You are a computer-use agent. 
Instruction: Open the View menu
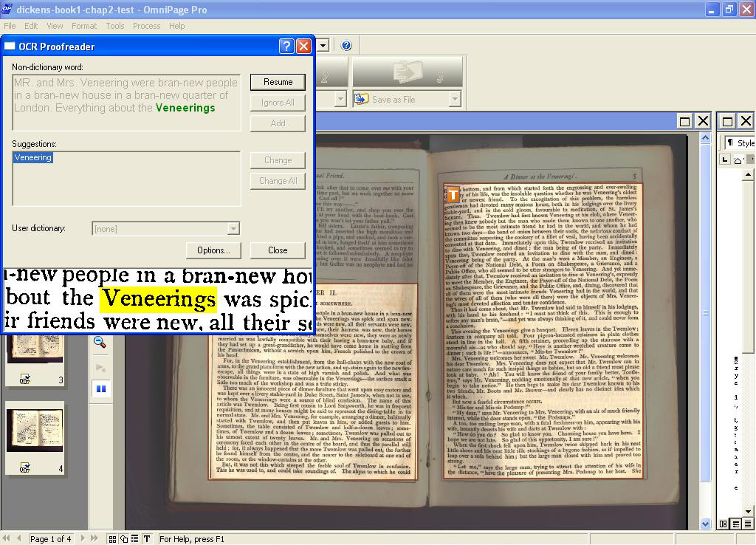click(55, 26)
